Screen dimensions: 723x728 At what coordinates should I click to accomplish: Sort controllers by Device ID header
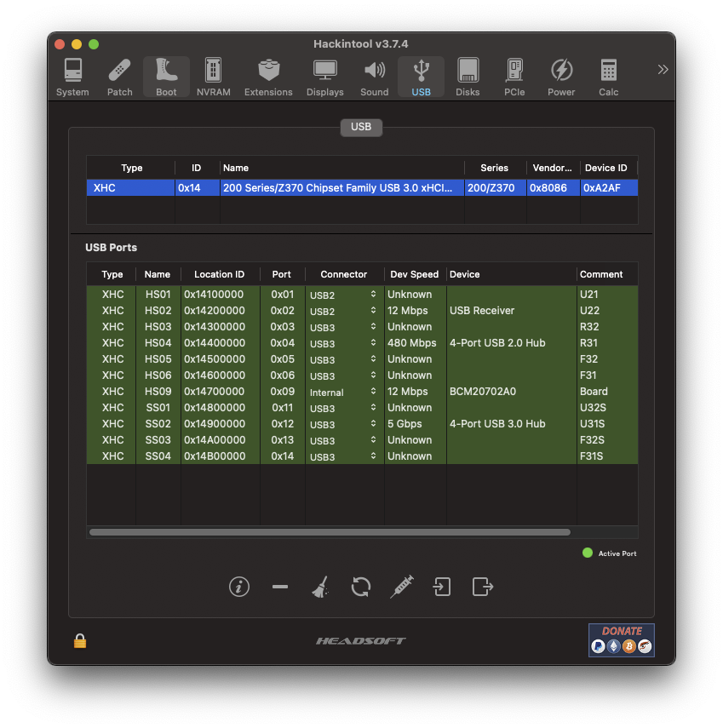[606, 168]
